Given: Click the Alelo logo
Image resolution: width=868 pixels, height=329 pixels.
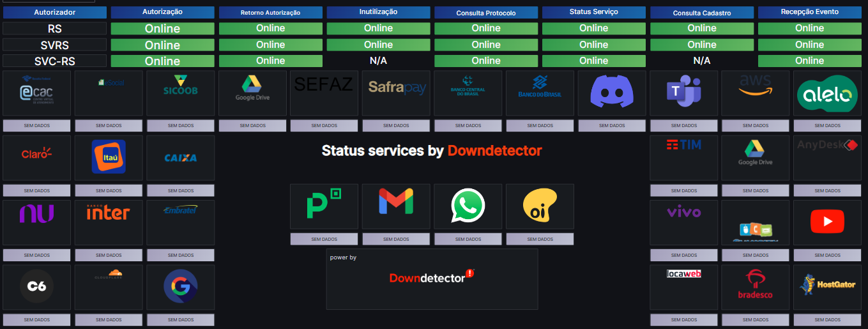Looking at the screenshot, I should [x=828, y=93].
